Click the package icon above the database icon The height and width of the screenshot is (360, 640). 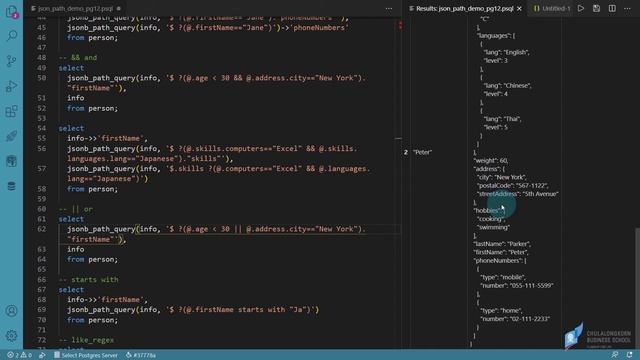pyautogui.click(x=11, y=161)
